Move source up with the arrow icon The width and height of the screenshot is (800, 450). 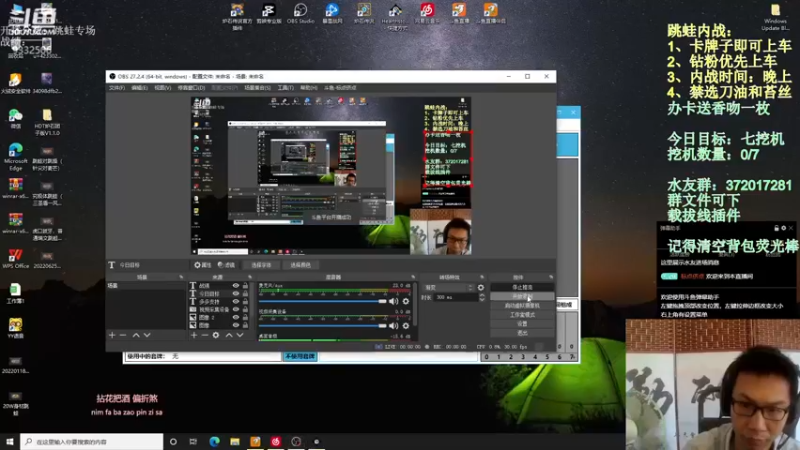229,335
